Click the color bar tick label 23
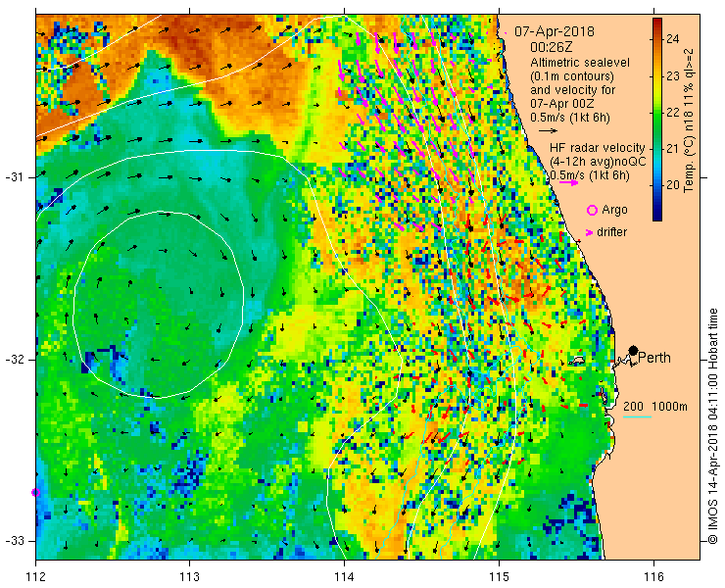 click(x=673, y=75)
